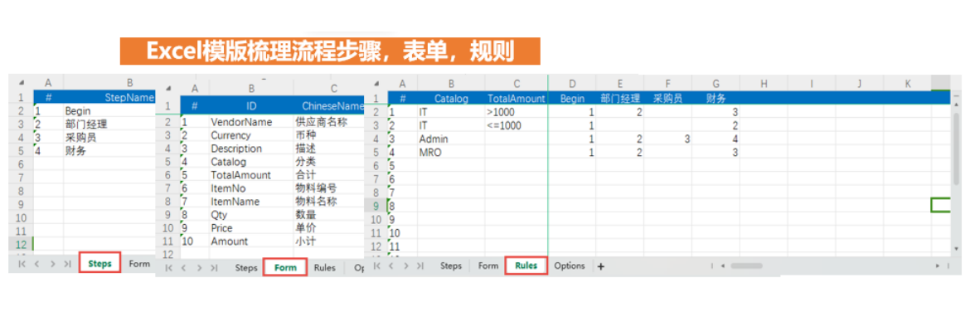The height and width of the screenshot is (322, 980).
Task: Go to previous sheet in Rules-active window
Action: click(x=391, y=266)
